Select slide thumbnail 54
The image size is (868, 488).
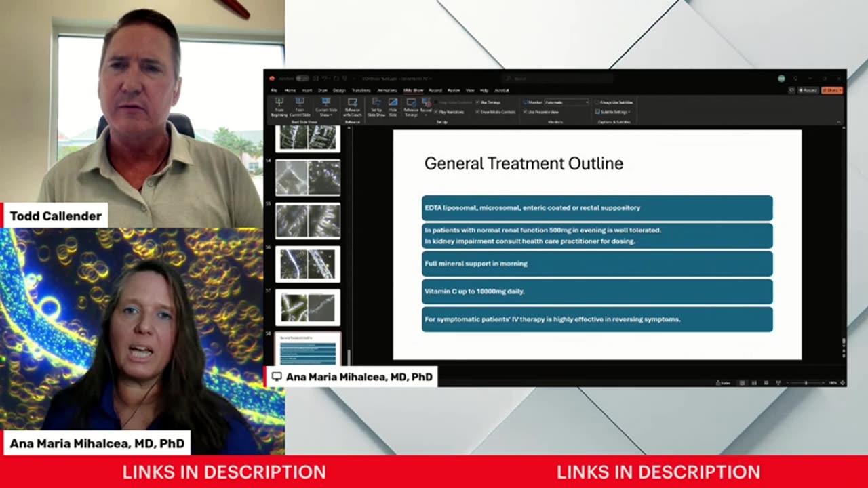(308, 178)
